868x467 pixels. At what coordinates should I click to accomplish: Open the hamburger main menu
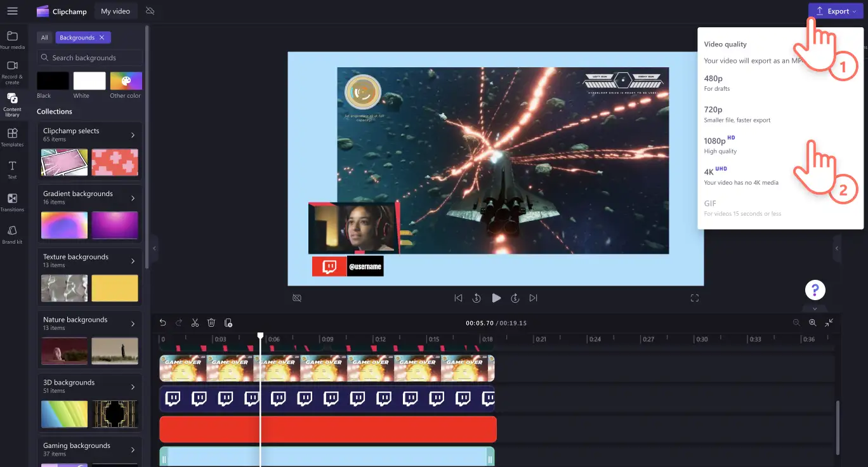tap(12, 11)
